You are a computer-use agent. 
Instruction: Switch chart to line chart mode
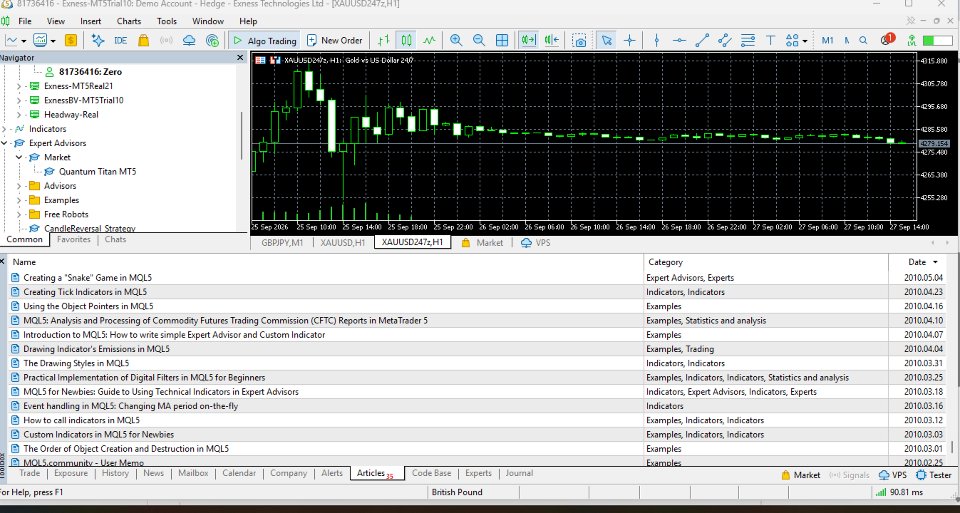click(429, 40)
